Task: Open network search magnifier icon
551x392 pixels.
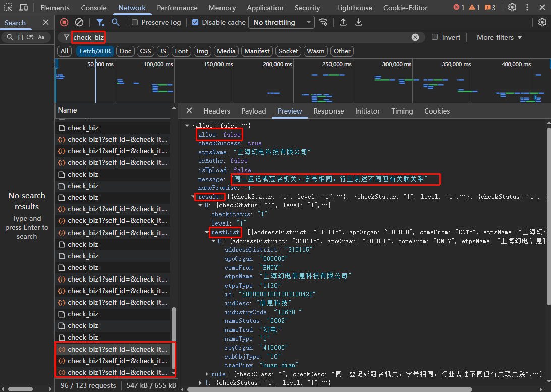Action: tap(115, 23)
